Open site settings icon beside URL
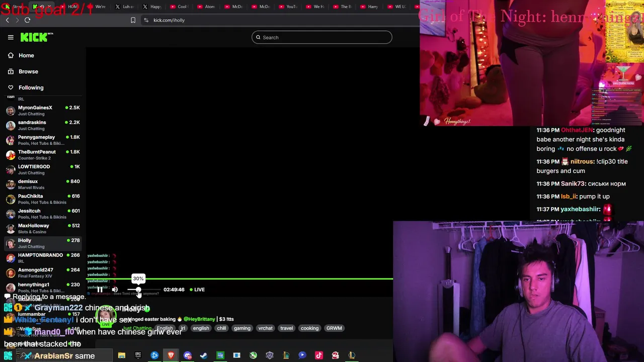 [x=146, y=20]
